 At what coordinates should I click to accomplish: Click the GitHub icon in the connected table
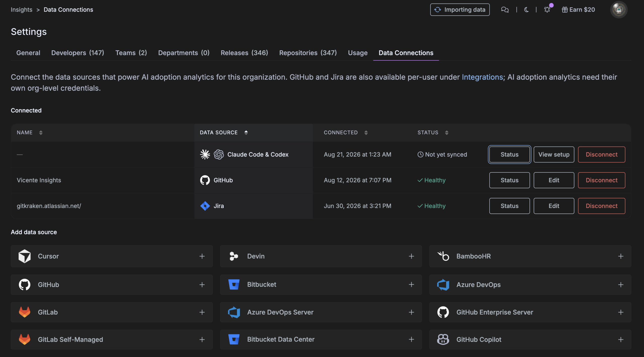(205, 180)
